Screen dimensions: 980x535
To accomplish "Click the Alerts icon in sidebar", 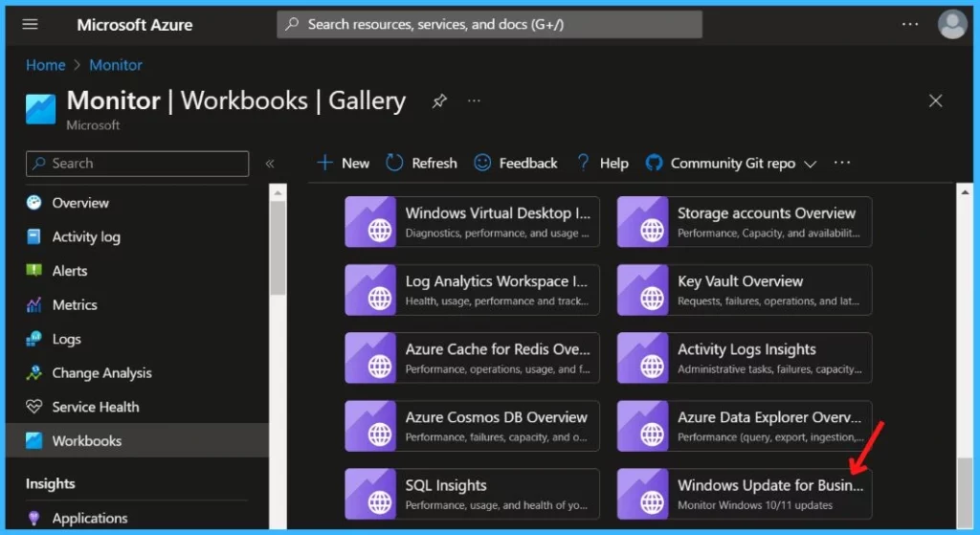I will pyautogui.click(x=33, y=270).
